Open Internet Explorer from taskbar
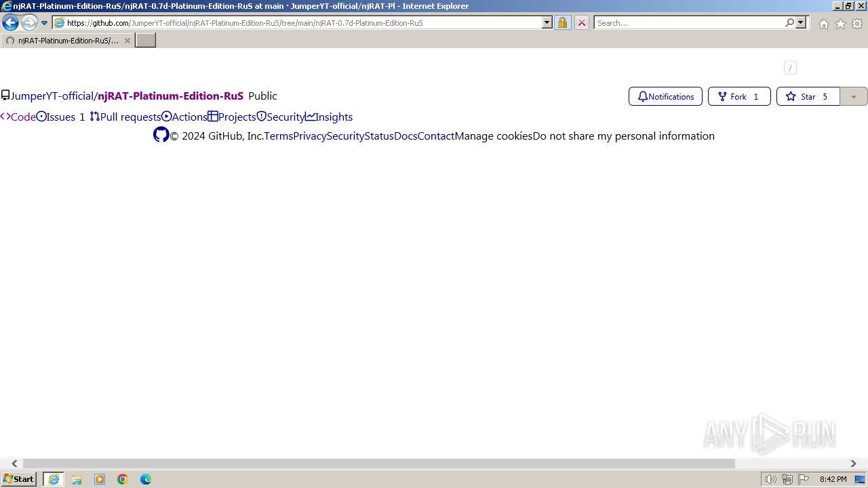 (53, 479)
